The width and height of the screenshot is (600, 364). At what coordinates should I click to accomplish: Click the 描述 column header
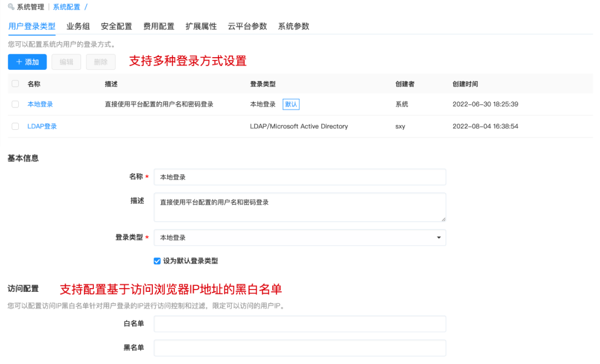point(111,84)
